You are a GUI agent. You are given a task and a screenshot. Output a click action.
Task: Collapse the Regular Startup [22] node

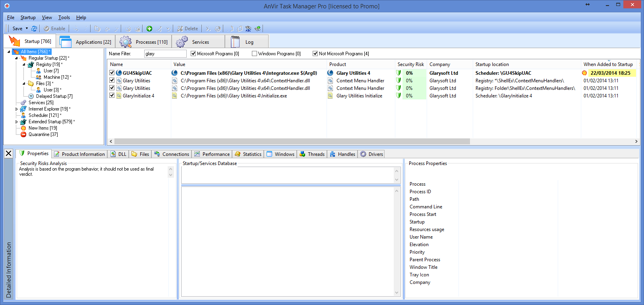[x=16, y=58]
